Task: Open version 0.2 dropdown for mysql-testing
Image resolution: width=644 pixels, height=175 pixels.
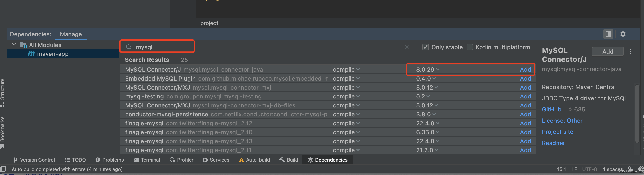Action: [x=423, y=96]
